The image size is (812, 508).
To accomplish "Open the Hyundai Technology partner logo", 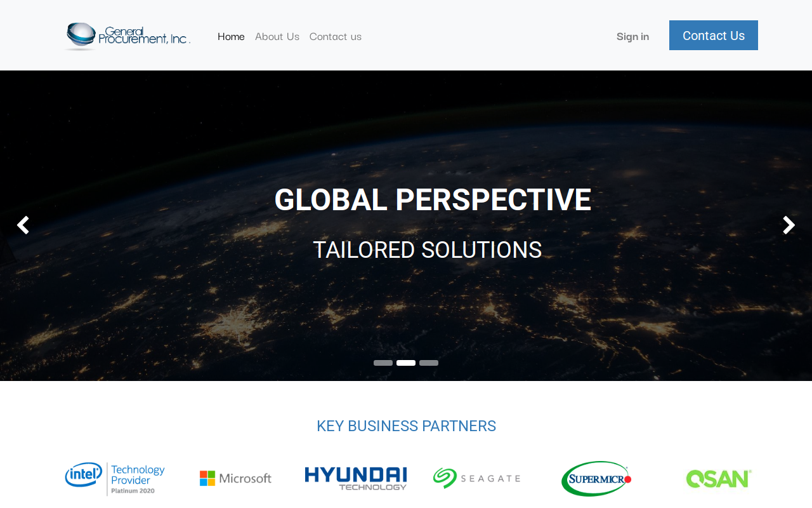I will click(356, 479).
